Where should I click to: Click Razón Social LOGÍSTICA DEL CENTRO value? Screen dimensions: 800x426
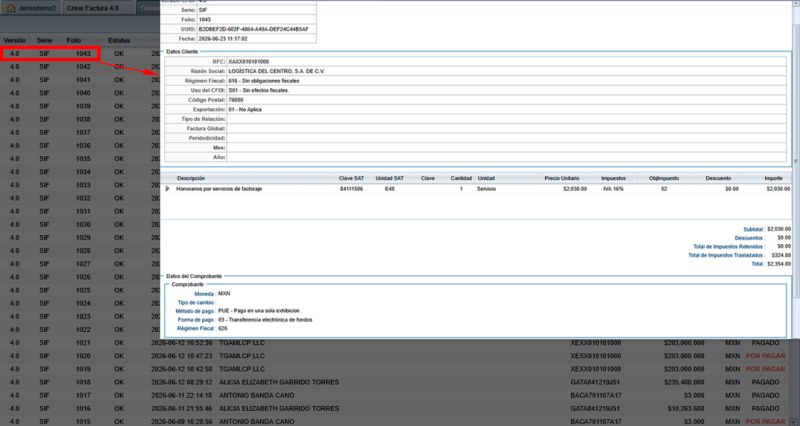coord(276,71)
